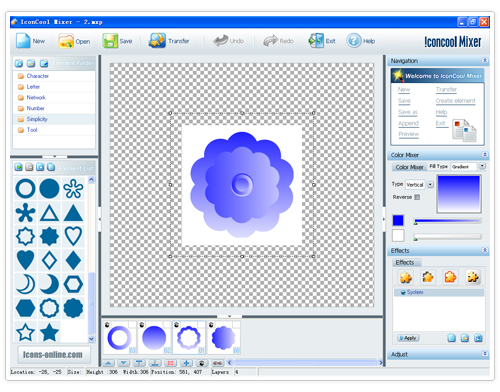Viewport: 500px width, 392px height.
Task: Click the red-outlined puzzle effect icon
Action: point(450,277)
